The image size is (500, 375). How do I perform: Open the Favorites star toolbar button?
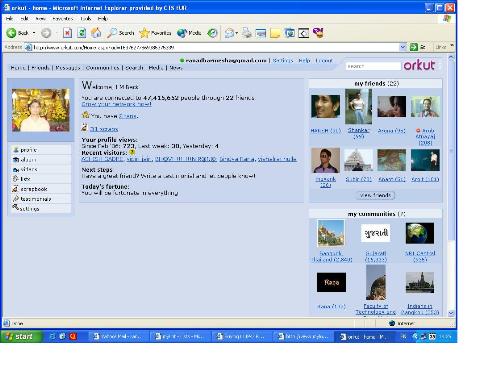pos(155,33)
